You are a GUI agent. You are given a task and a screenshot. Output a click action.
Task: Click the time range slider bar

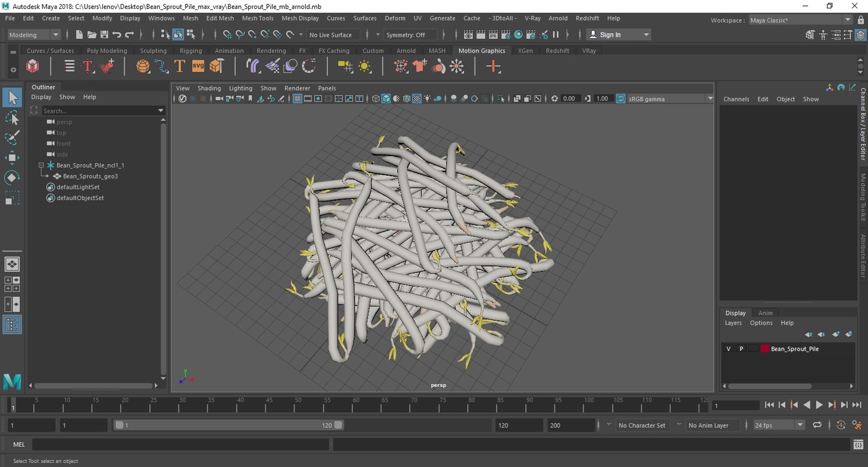coord(228,425)
